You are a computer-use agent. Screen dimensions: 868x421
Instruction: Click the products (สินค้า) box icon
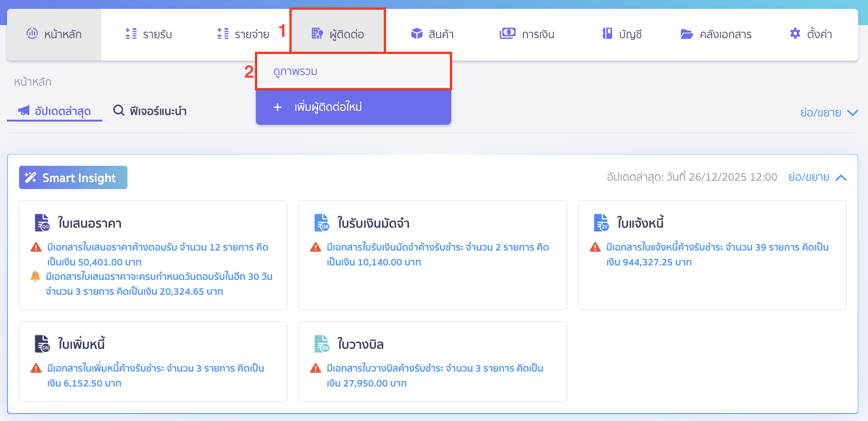[417, 34]
